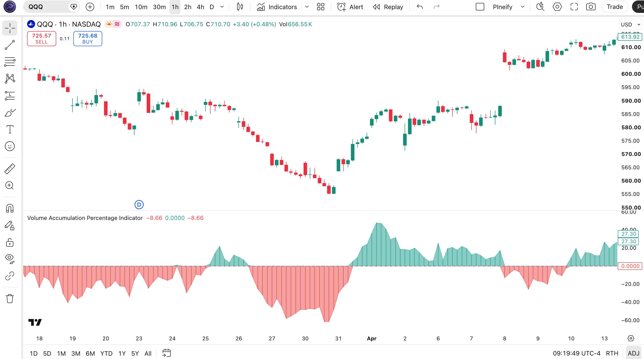Switch to the 10m timeframe

point(141,7)
